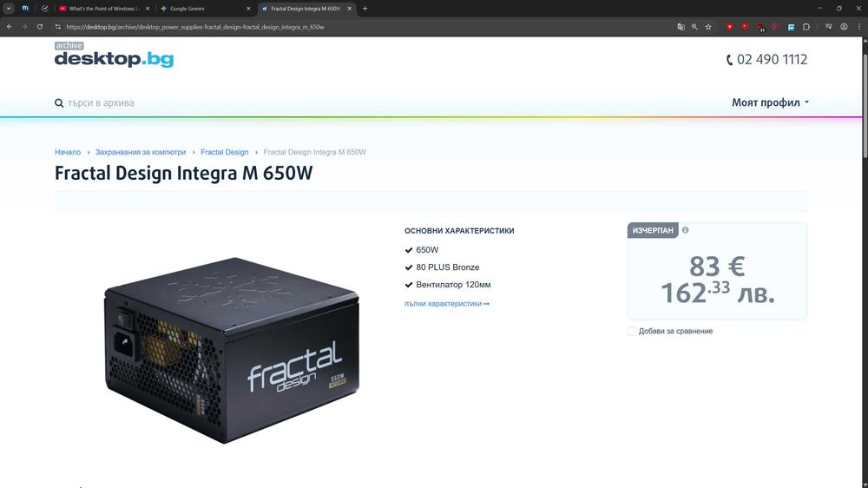The image size is (868, 488).
Task: Click the '650W' specification text
Action: (427, 250)
